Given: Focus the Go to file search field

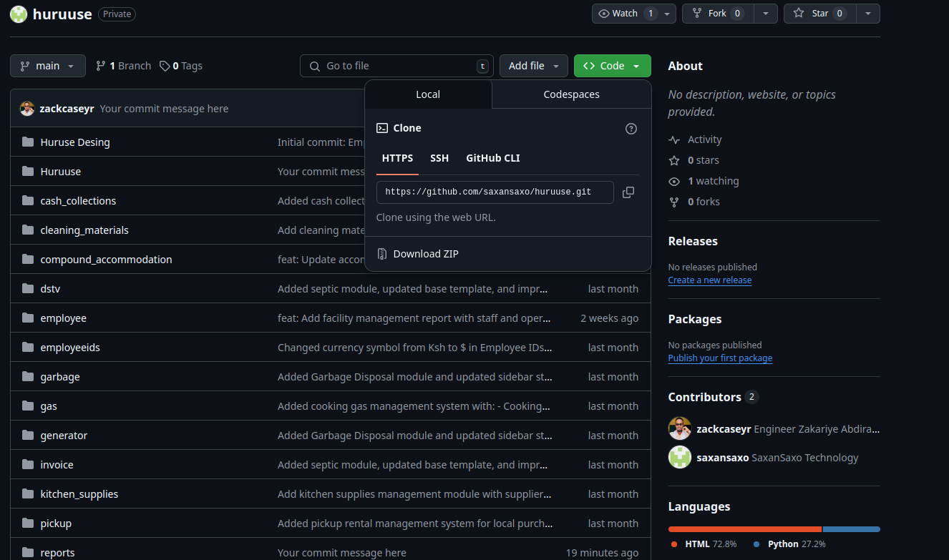Looking at the screenshot, I should tap(396, 66).
